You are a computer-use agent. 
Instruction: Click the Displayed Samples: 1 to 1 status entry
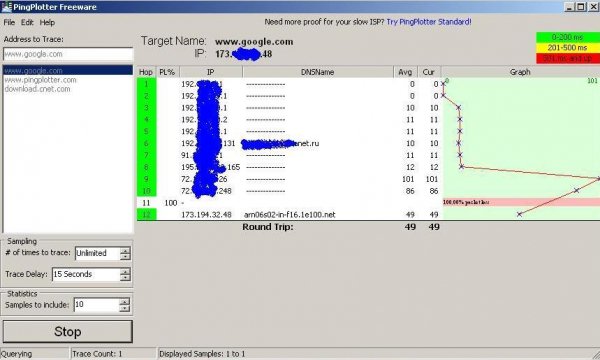(202, 354)
